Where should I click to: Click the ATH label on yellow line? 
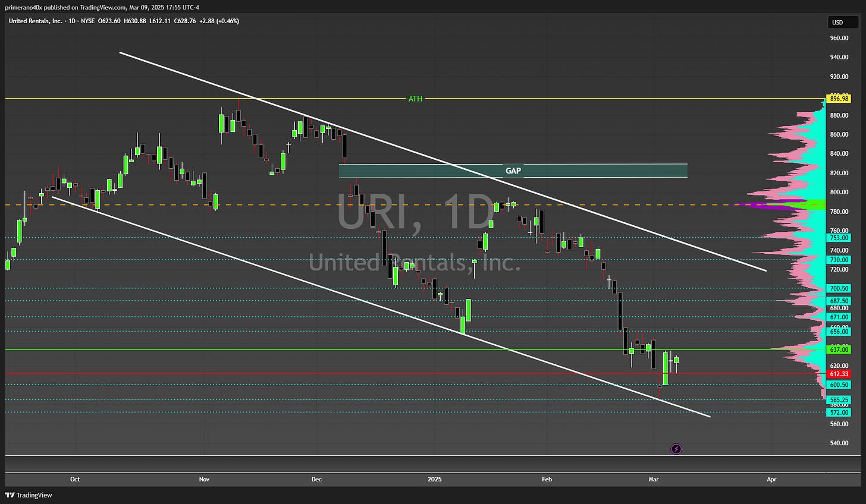click(x=415, y=99)
